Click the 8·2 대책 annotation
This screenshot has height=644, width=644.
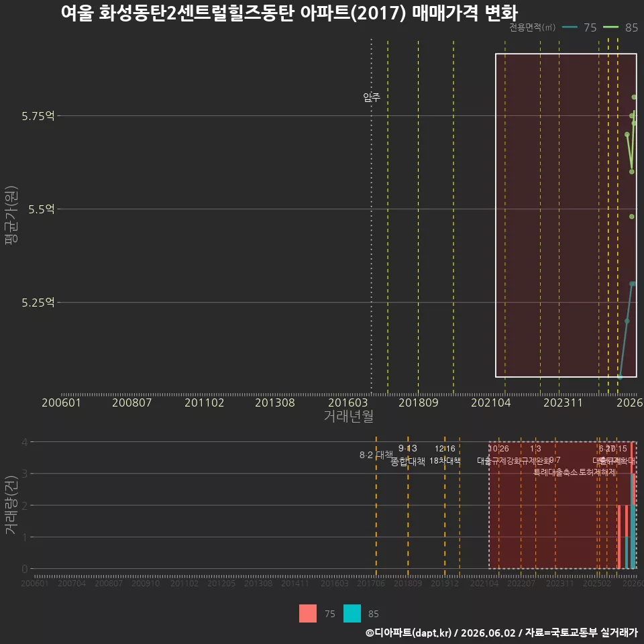(376, 455)
